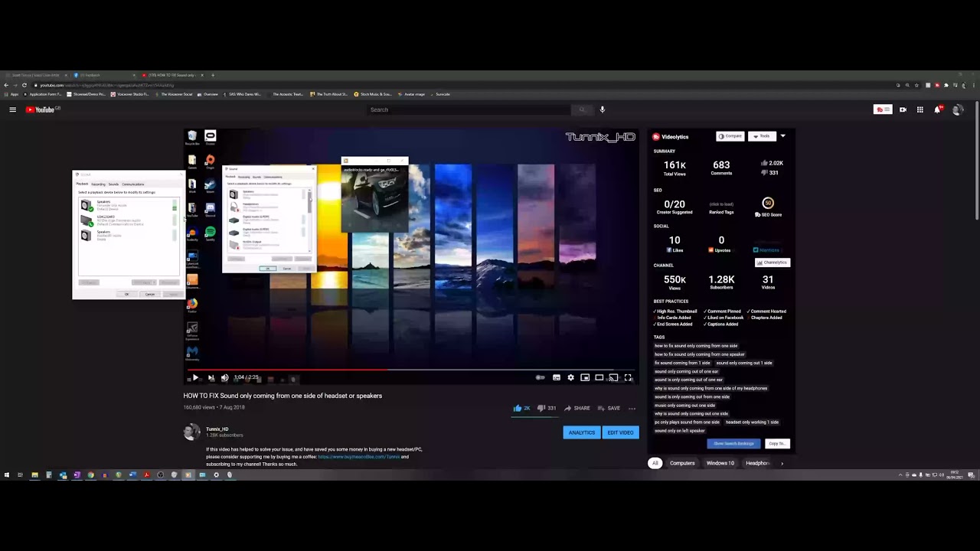Open the Tools dropdown in Videolytics
Viewport: 980px width, 551px height.
761,136
